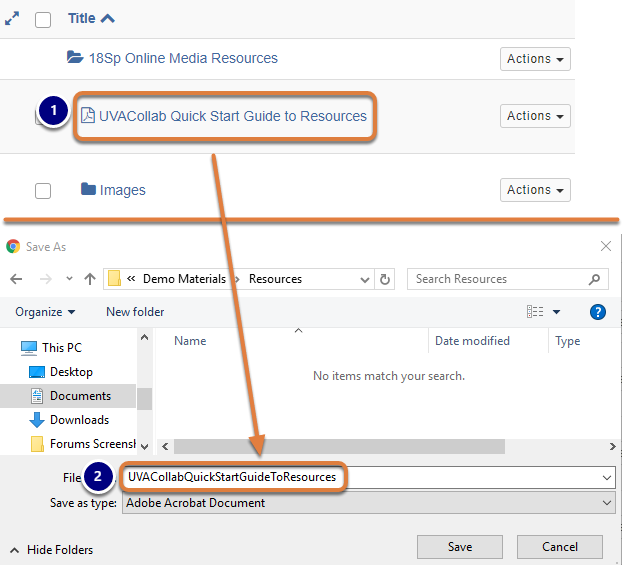
Task: Click the magnifier search icon
Action: coord(594,279)
